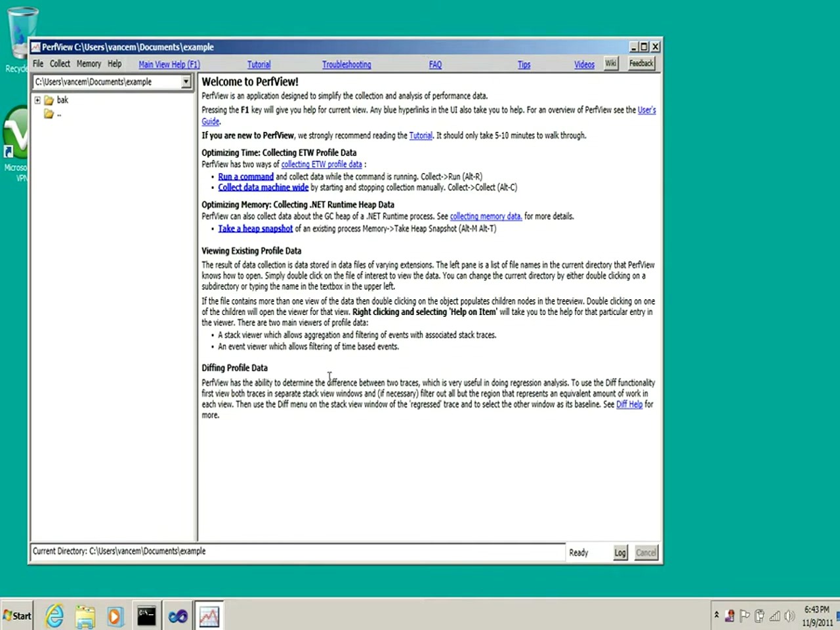Follow the Take a heap snapshot link

pyautogui.click(x=255, y=228)
